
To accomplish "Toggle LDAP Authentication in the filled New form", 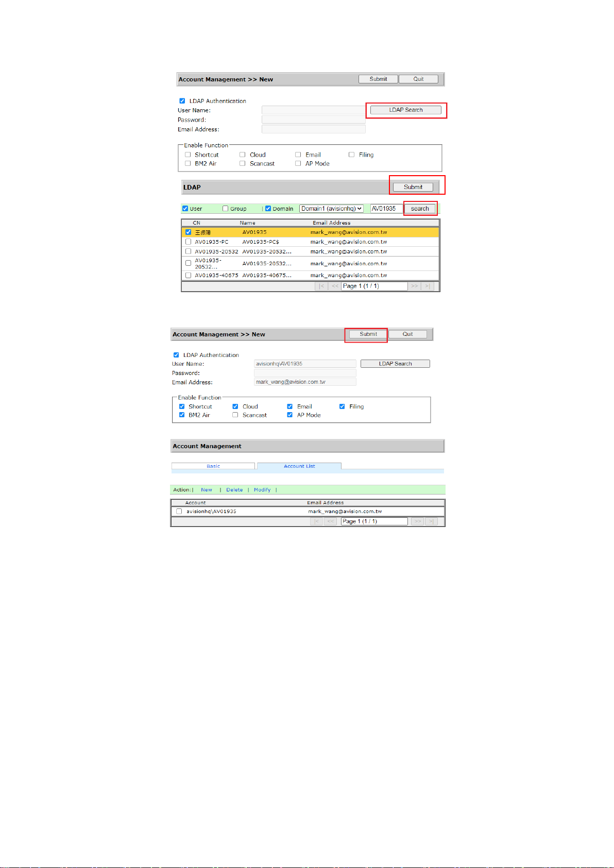I will (176, 355).
